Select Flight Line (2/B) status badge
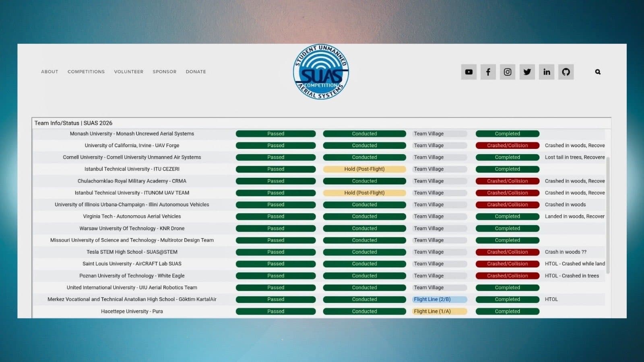This screenshot has height=362, width=644. pos(440,300)
